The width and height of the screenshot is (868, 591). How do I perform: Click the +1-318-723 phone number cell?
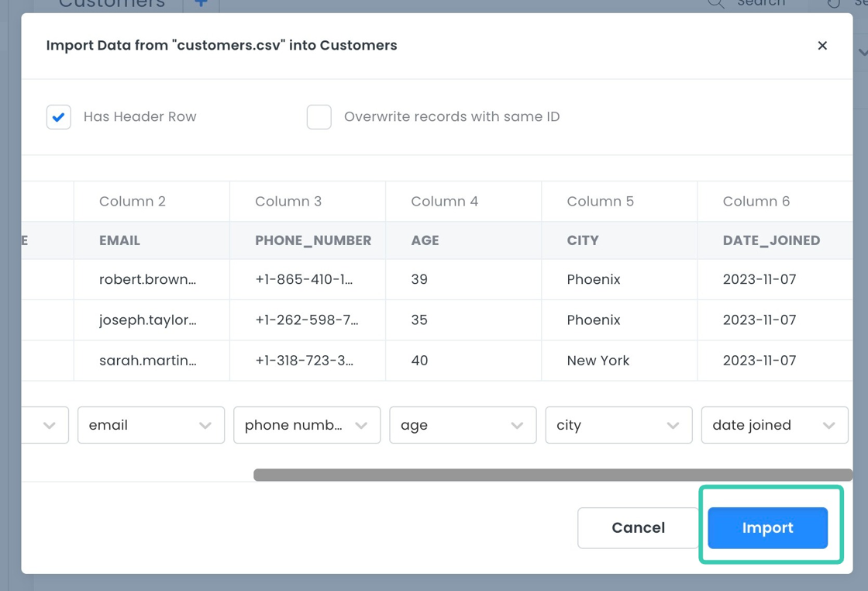tap(304, 361)
